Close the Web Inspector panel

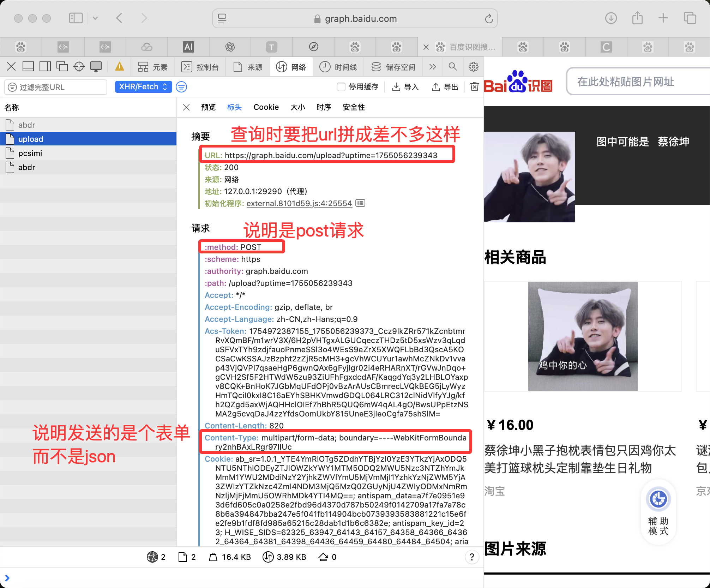click(x=11, y=67)
